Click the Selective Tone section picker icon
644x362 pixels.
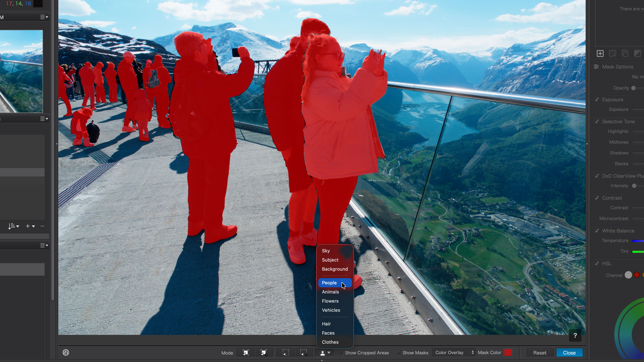coord(597,121)
